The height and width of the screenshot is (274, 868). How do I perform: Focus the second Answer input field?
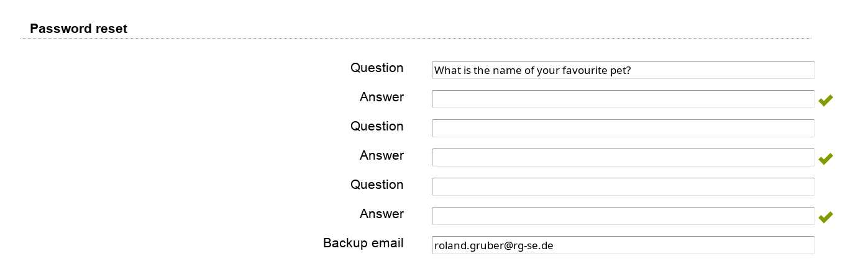623,158
